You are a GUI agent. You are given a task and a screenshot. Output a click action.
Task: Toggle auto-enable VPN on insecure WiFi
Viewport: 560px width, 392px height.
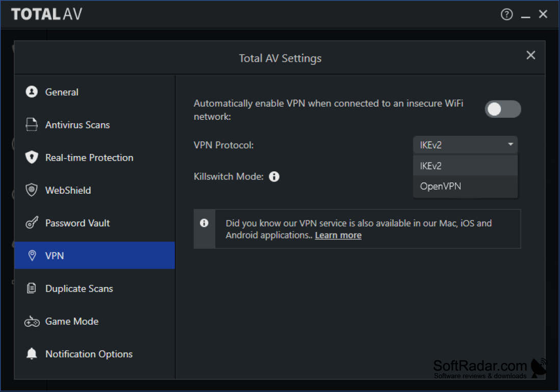(503, 109)
